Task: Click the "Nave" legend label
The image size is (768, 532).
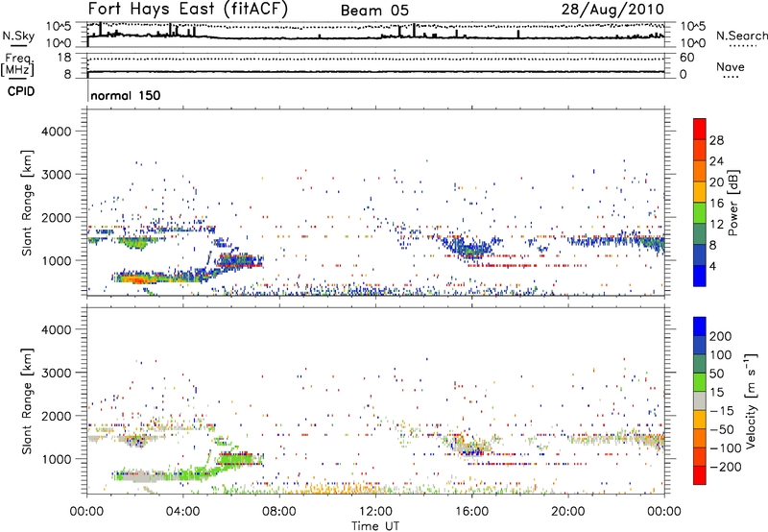Action: point(731,67)
